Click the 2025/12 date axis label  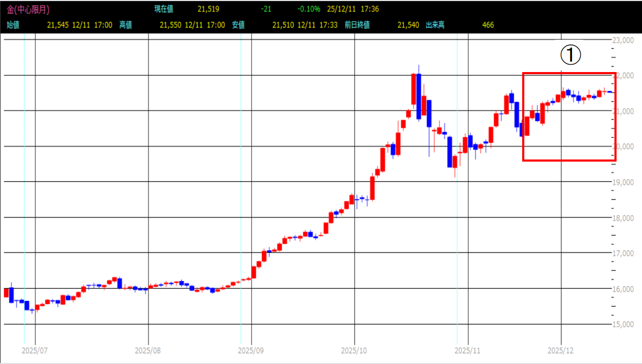tap(561, 351)
